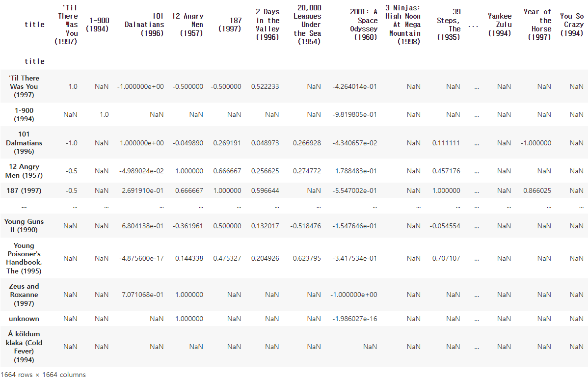Click the cell value -9.819805e-01
588x378 pixels.
click(355, 115)
